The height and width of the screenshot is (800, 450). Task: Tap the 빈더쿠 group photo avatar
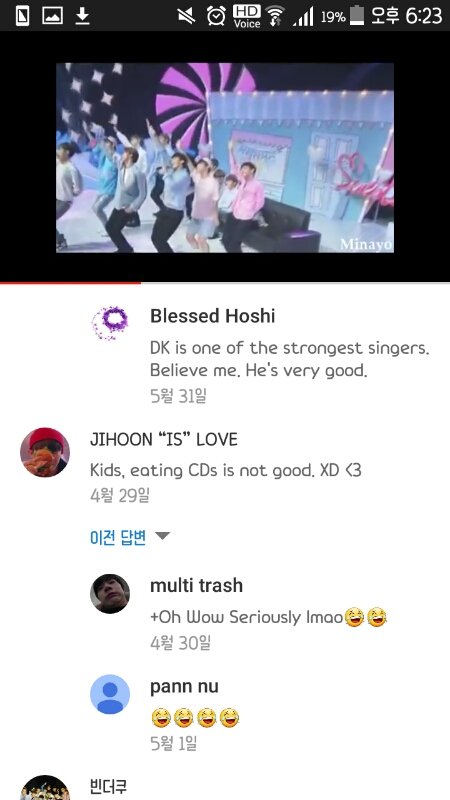45,788
